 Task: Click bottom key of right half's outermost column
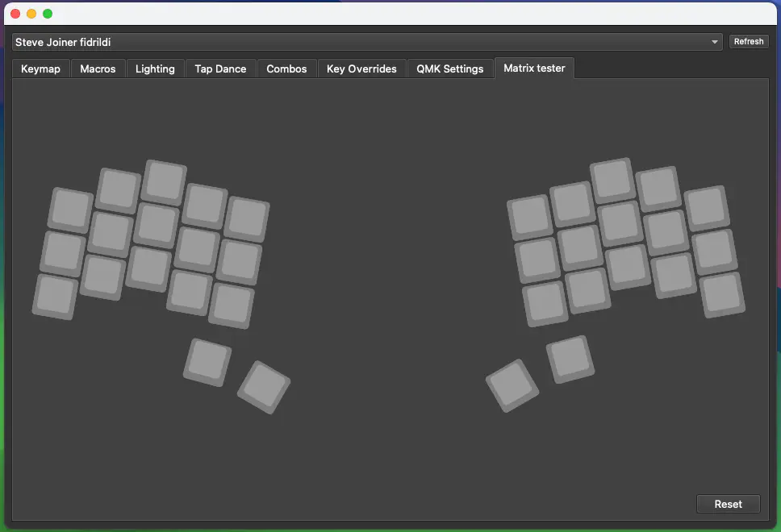click(x=721, y=294)
